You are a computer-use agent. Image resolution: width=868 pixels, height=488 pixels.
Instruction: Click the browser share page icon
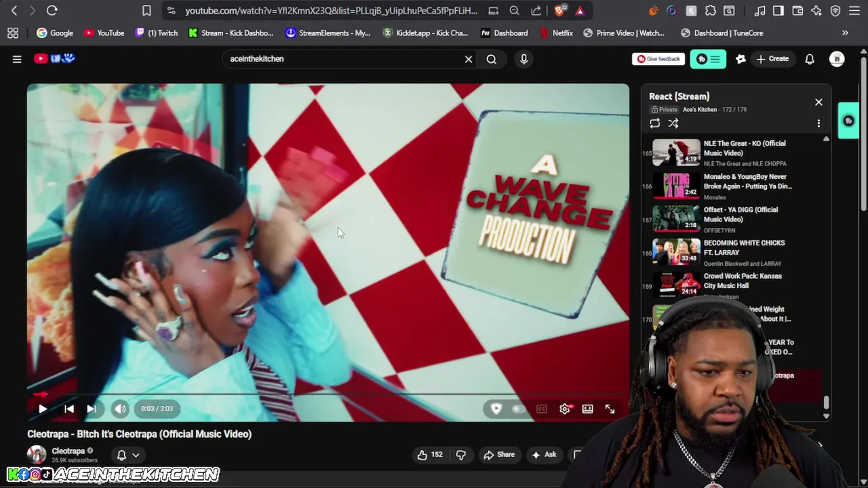coord(536,11)
